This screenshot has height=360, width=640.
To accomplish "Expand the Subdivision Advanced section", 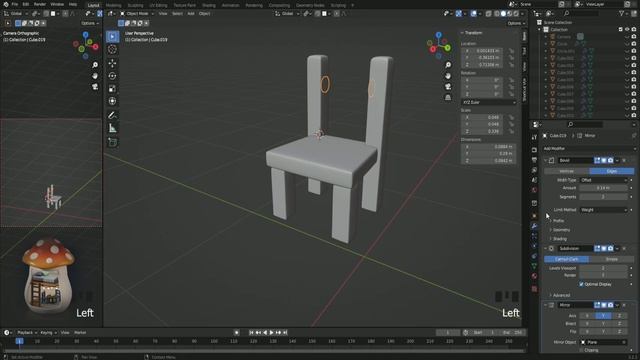I will pos(560,295).
